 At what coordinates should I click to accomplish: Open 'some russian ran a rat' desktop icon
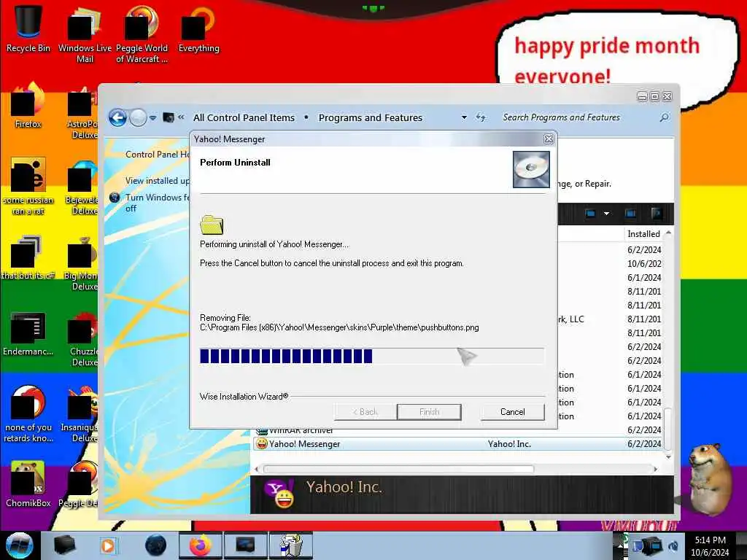pos(28,186)
